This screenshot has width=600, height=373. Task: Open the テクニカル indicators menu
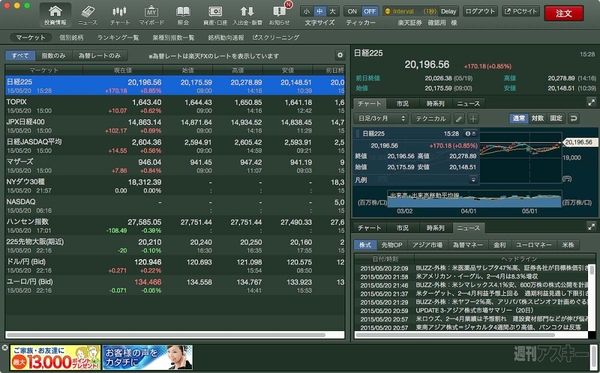(x=431, y=119)
